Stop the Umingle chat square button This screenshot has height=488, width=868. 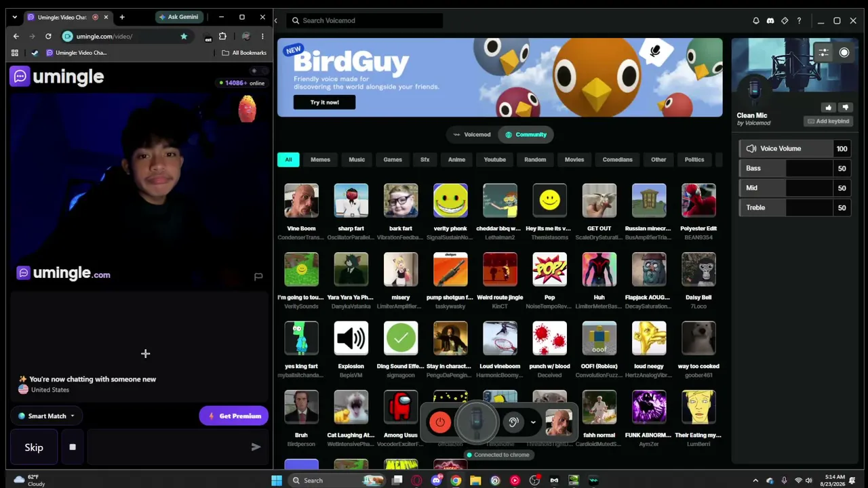pyautogui.click(x=73, y=447)
